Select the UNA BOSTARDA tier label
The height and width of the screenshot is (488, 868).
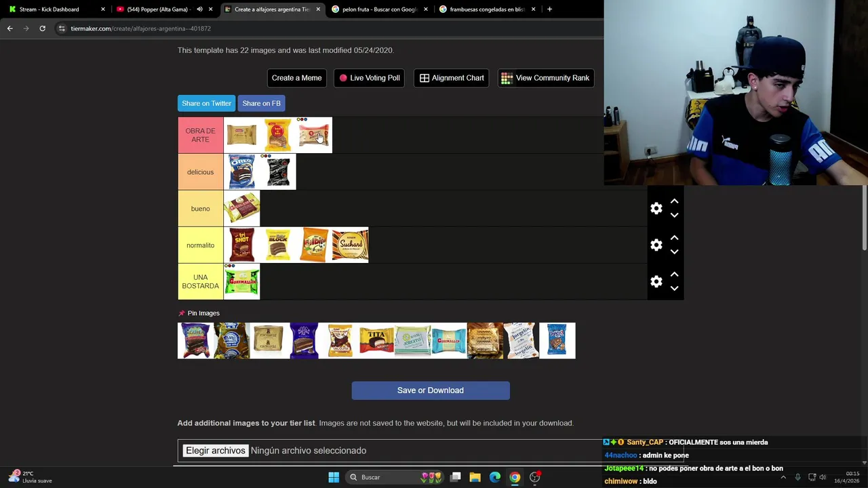tap(200, 282)
